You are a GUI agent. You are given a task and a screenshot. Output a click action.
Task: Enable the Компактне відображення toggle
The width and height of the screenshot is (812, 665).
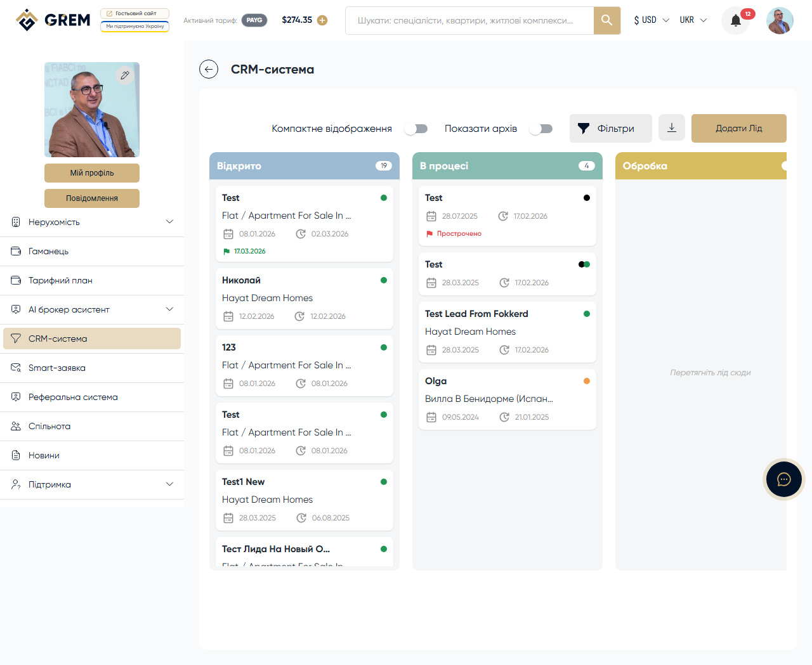[x=416, y=129]
